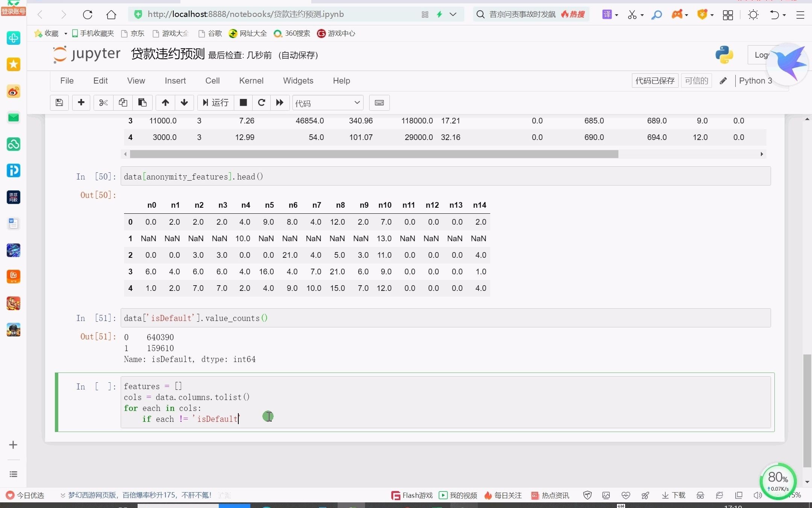812x508 pixels.
Task: Toggle day/night theme with the sun icon
Action: (753, 14)
